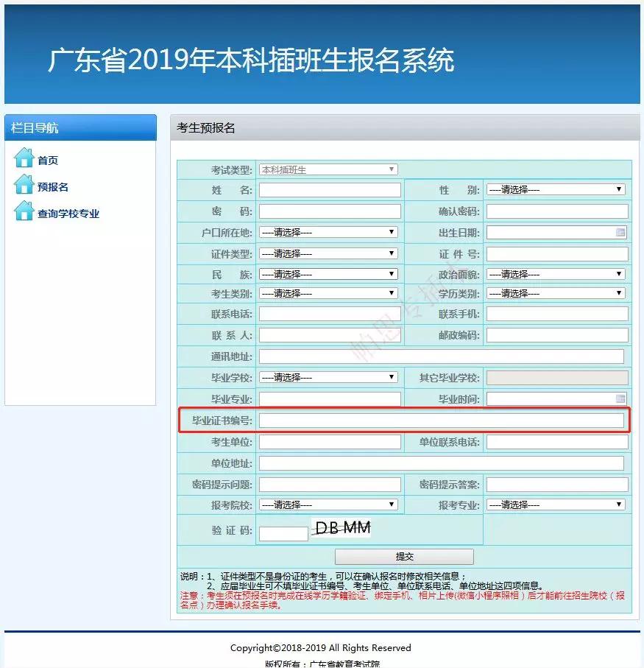Click the 确认密码 input field
The image size is (644, 668).
557,211
